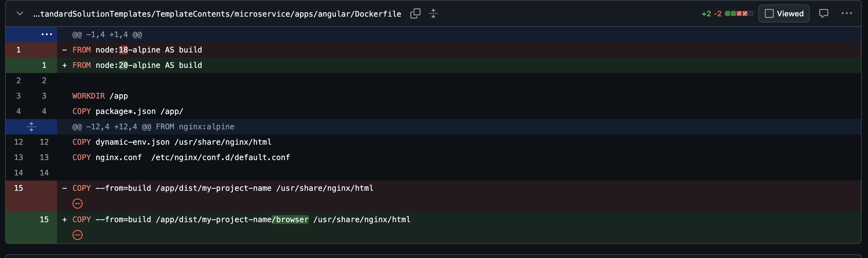Viewport: 868px width, 258px height.
Task: Click the hunk header '@@ -12,4 +12,4 @@ FROM nginx:alpine'
Action: (153, 127)
